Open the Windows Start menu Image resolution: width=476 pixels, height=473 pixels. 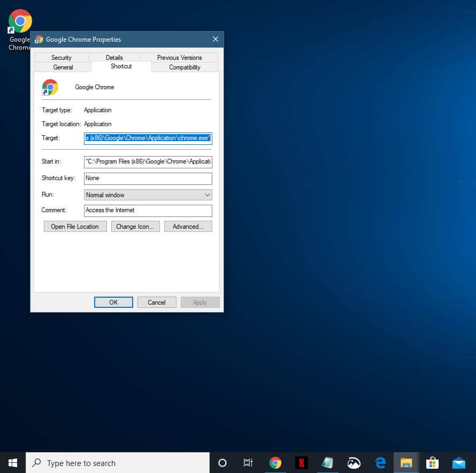[13, 463]
